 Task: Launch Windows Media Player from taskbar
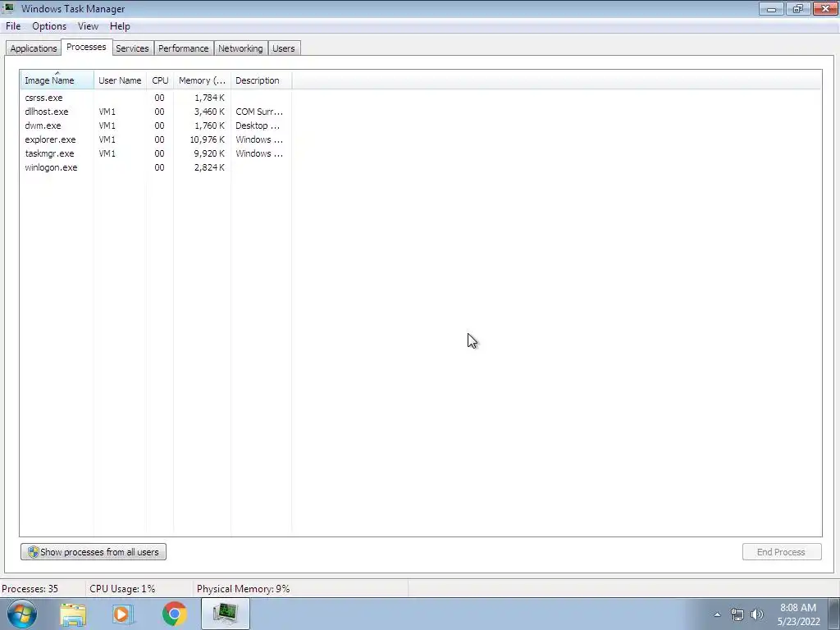point(123,614)
